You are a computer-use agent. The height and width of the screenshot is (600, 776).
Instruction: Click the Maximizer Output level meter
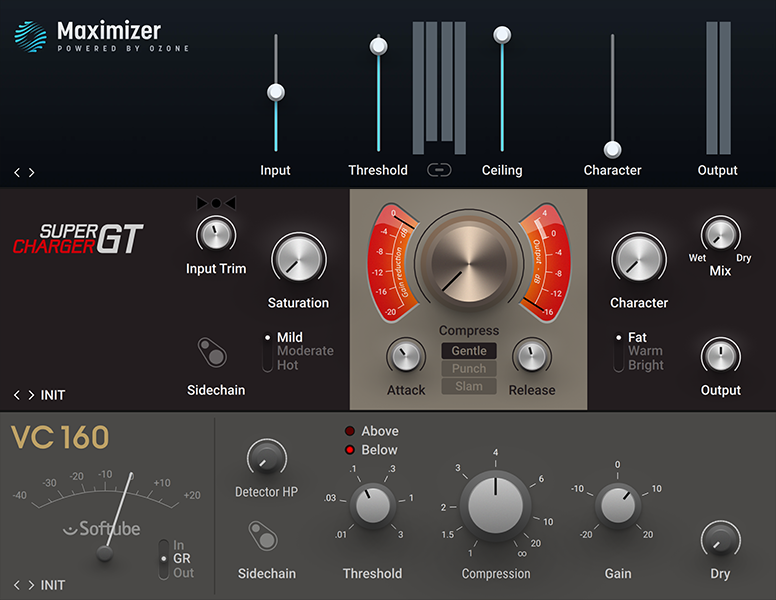coord(719,88)
